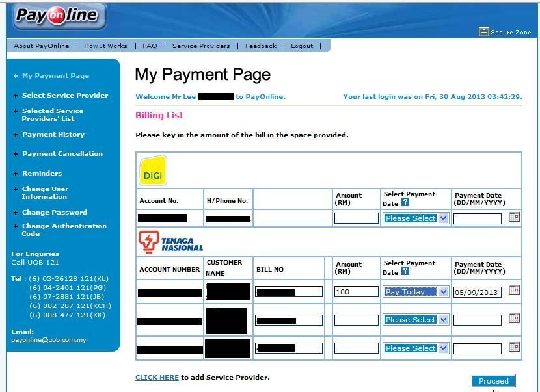Image resolution: width=540 pixels, height=392 pixels.
Task: Open the Pay Today dropdown
Action: [x=443, y=292]
